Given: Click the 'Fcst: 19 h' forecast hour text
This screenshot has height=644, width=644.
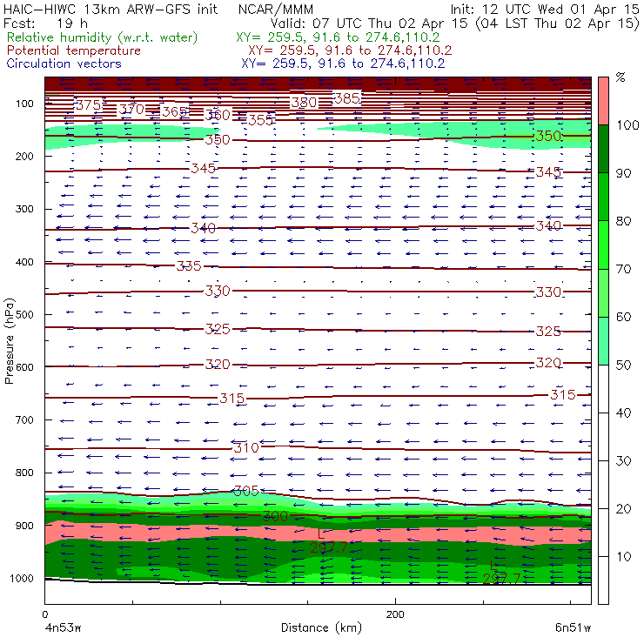Looking at the screenshot, I should [45, 23].
